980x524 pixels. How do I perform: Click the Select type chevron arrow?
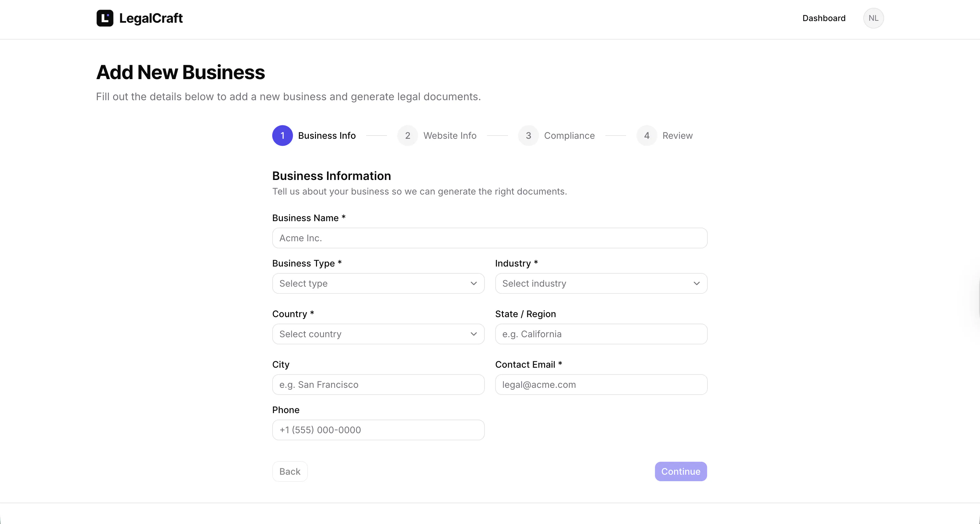(x=473, y=283)
